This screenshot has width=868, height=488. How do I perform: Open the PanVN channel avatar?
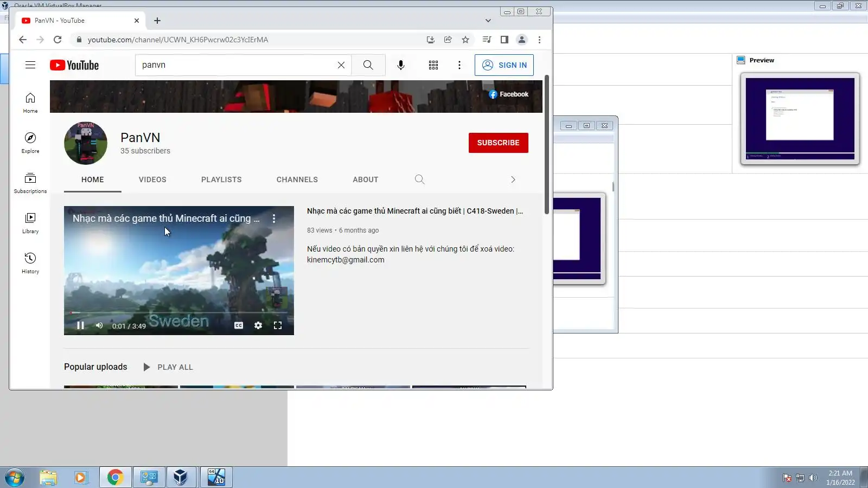(86, 143)
